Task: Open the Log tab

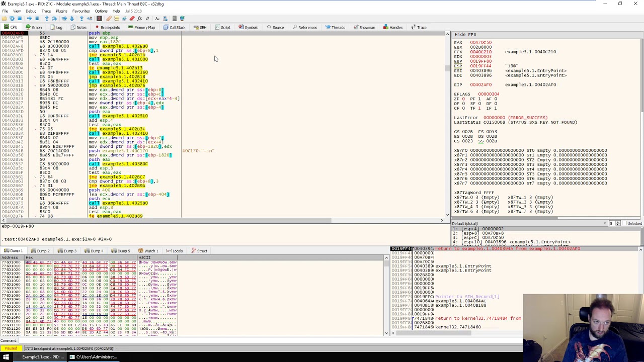Action: pyautogui.click(x=56, y=27)
